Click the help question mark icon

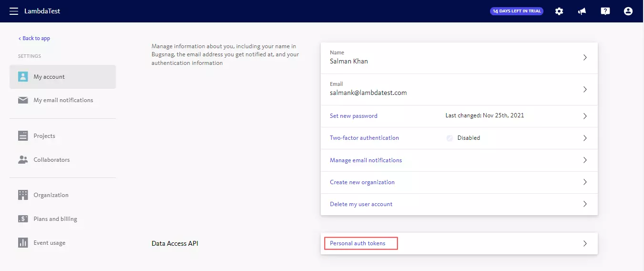point(605,11)
